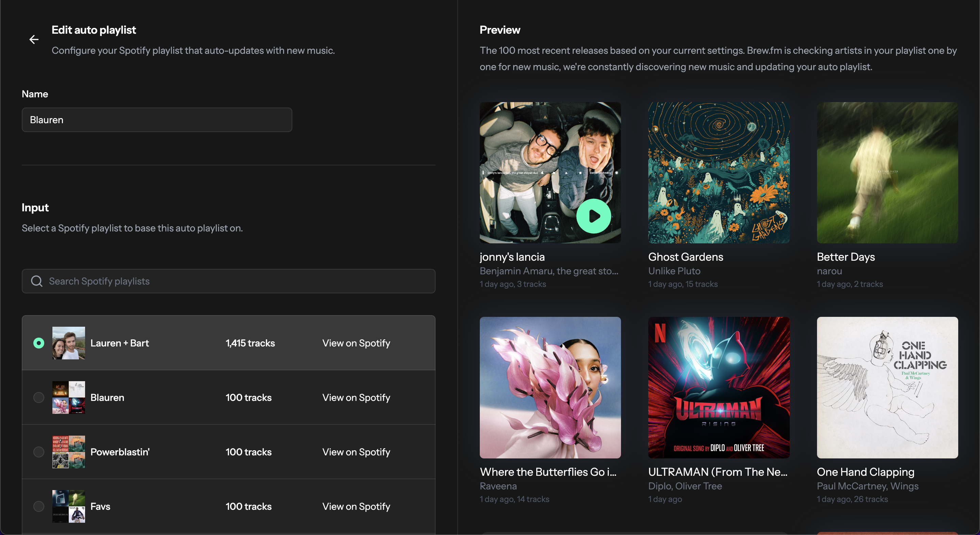Focus the Search Spotify playlists field
This screenshot has width=980, height=535.
228,281
